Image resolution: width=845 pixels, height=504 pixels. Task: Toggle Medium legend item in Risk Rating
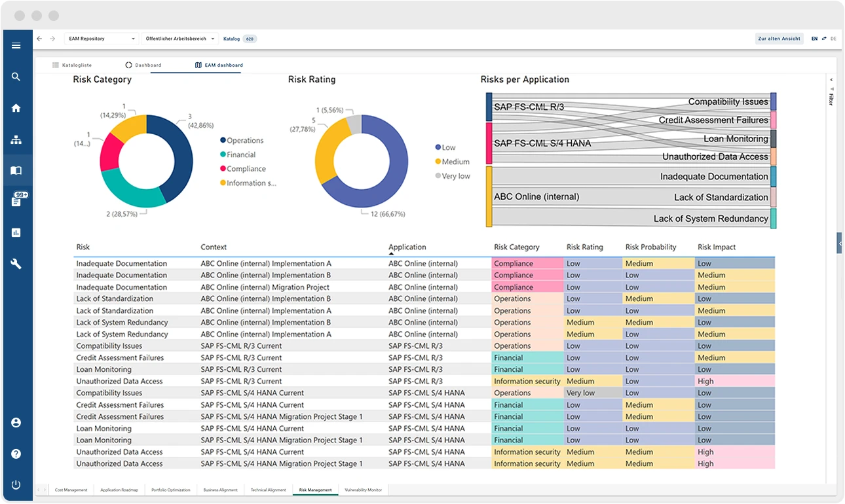453,162
